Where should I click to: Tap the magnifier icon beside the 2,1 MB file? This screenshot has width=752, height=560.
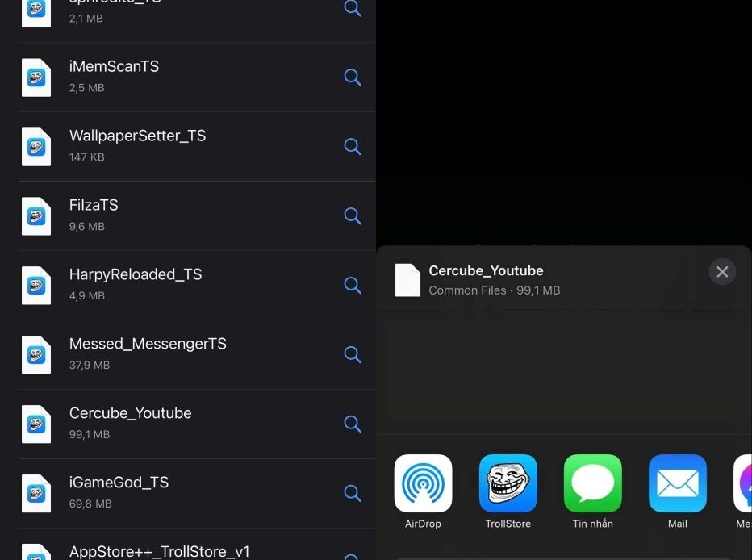pos(353,8)
